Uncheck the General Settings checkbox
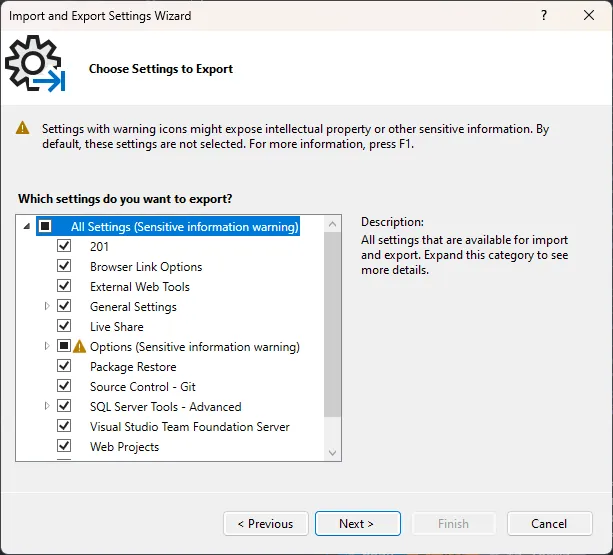613x555 pixels. click(64, 306)
